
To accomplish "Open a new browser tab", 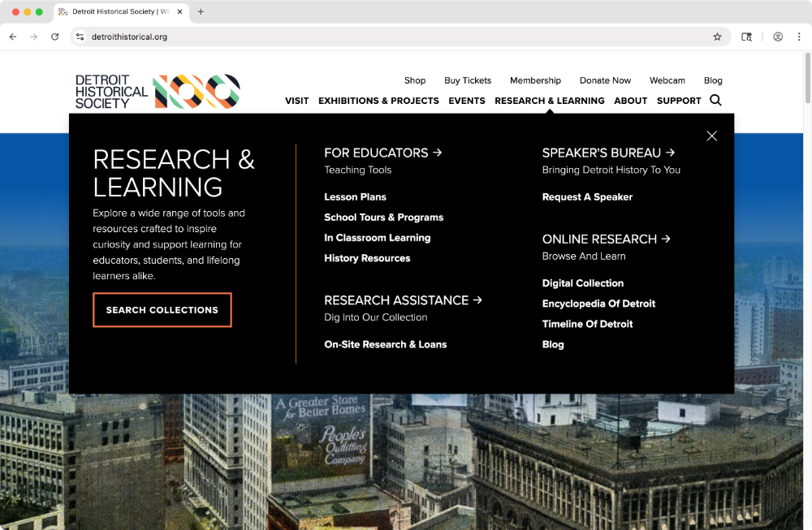I will pos(201,11).
